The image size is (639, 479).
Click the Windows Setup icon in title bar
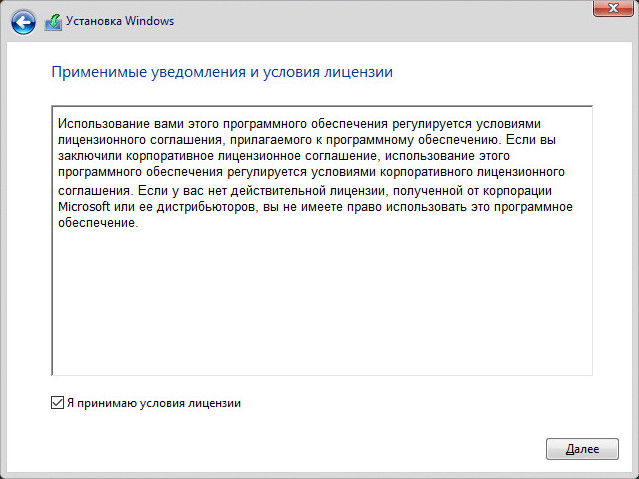point(52,19)
